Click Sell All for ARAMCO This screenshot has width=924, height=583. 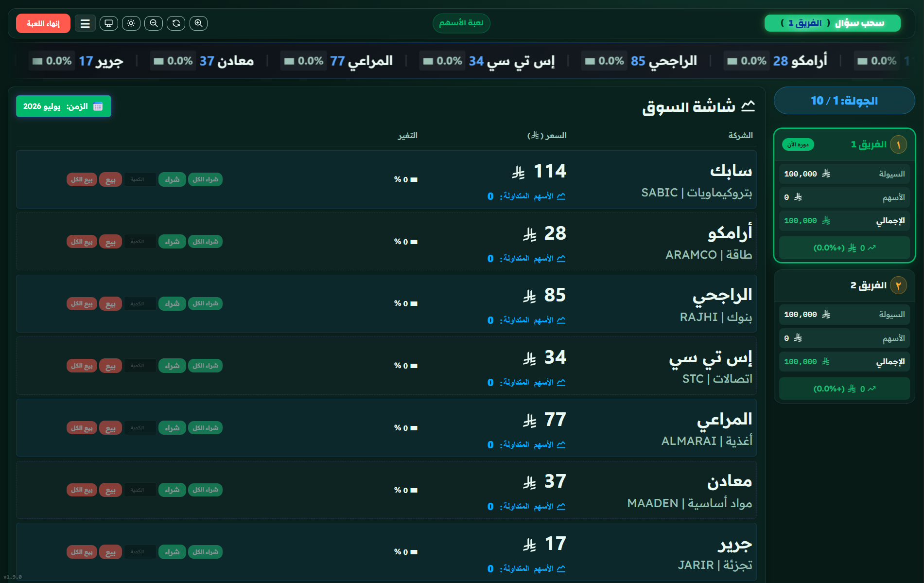[x=82, y=242]
